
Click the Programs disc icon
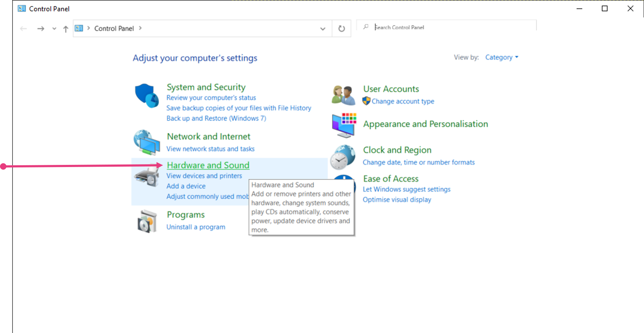pyautogui.click(x=147, y=221)
